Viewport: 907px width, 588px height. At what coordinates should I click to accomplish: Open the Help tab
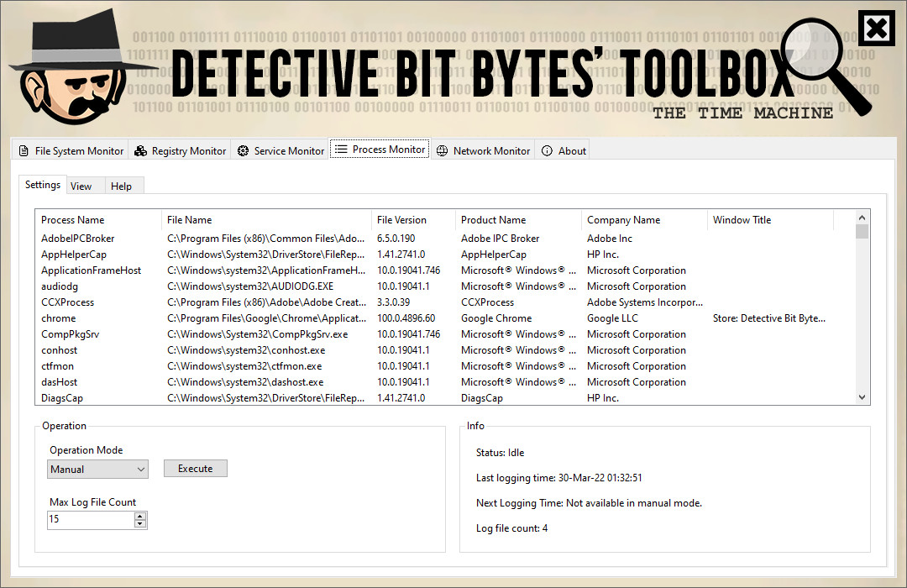coord(122,186)
